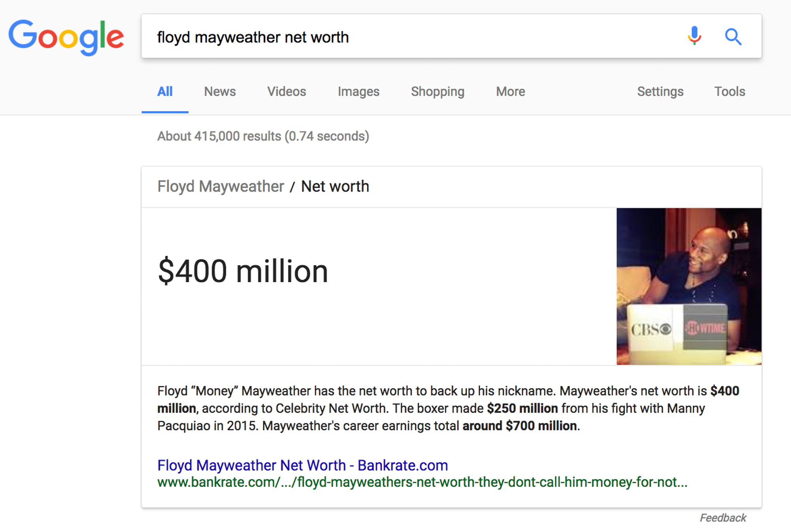
Task: Show the search Tools options
Action: click(729, 92)
